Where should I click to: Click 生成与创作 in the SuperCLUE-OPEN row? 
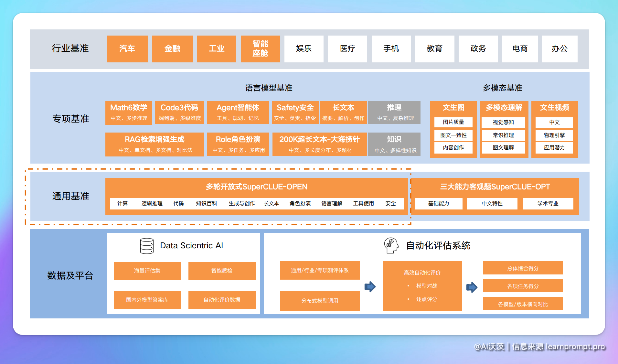242,204
